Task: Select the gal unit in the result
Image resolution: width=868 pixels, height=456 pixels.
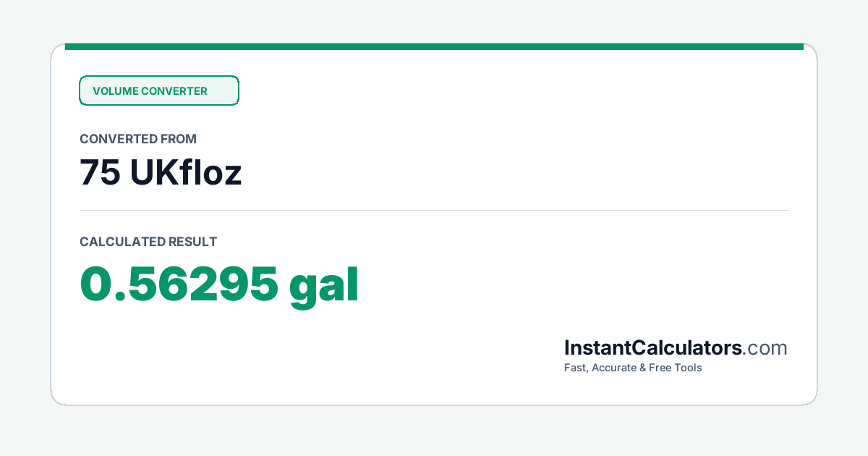Action: pos(324,287)
